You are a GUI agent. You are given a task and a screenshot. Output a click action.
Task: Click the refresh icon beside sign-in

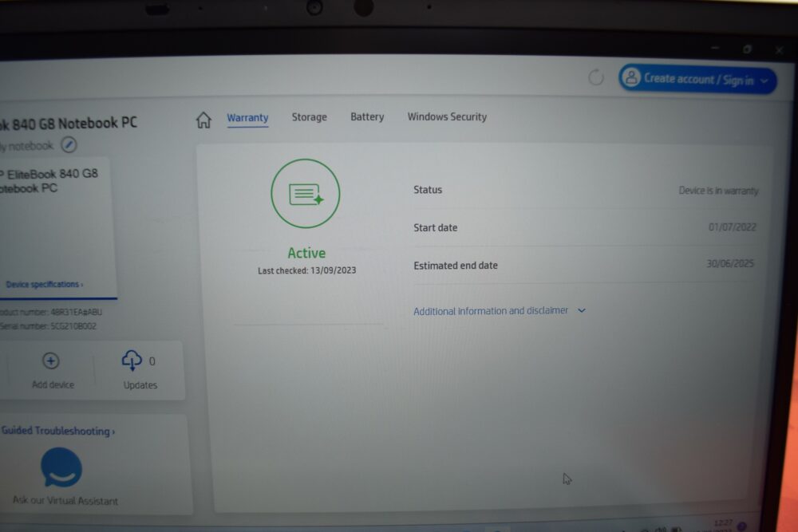click(x=596, y=77)
